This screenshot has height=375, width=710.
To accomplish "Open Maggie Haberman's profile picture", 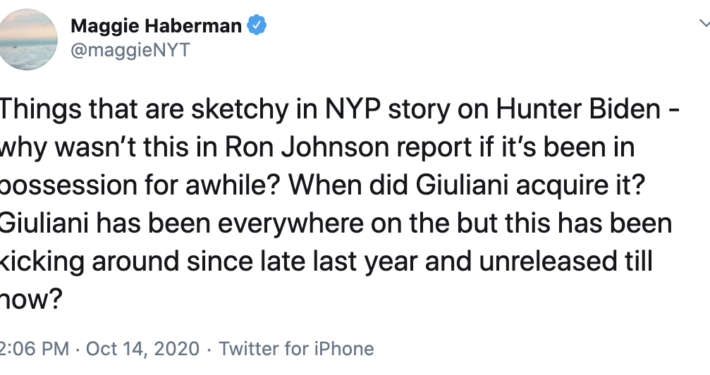I will (27, 40).
